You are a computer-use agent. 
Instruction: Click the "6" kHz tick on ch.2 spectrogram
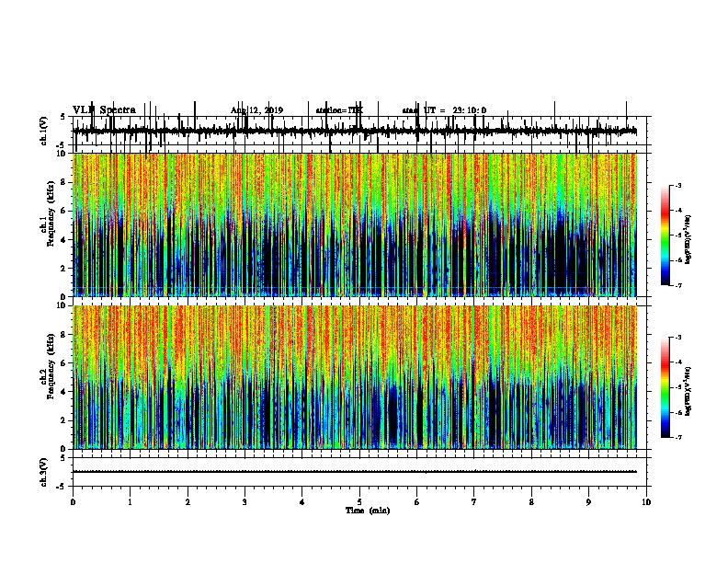click(63, 363)
